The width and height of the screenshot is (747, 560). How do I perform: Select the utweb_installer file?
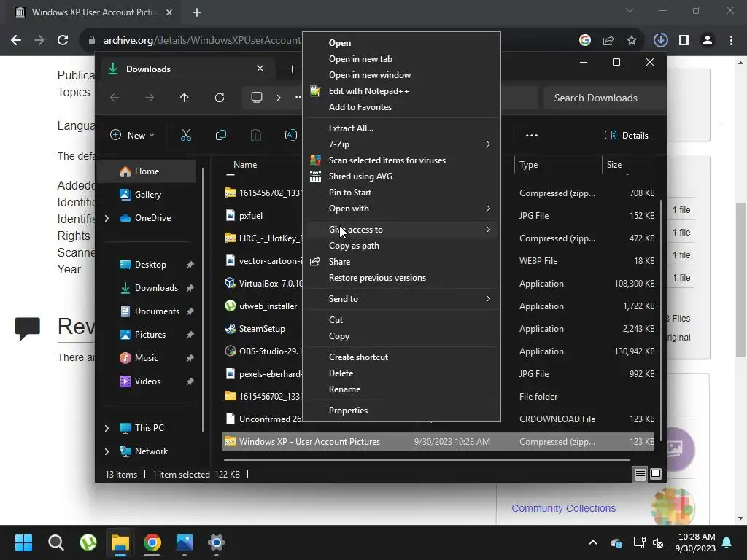268,306
